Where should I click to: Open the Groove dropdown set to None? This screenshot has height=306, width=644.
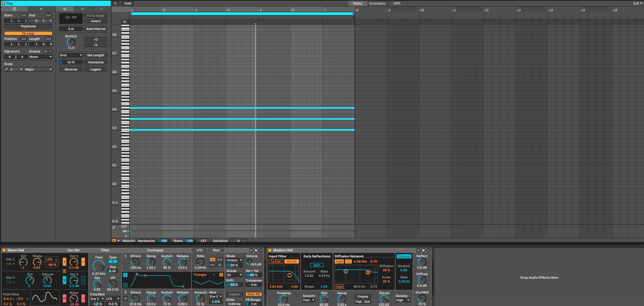(x=40, y=57)
